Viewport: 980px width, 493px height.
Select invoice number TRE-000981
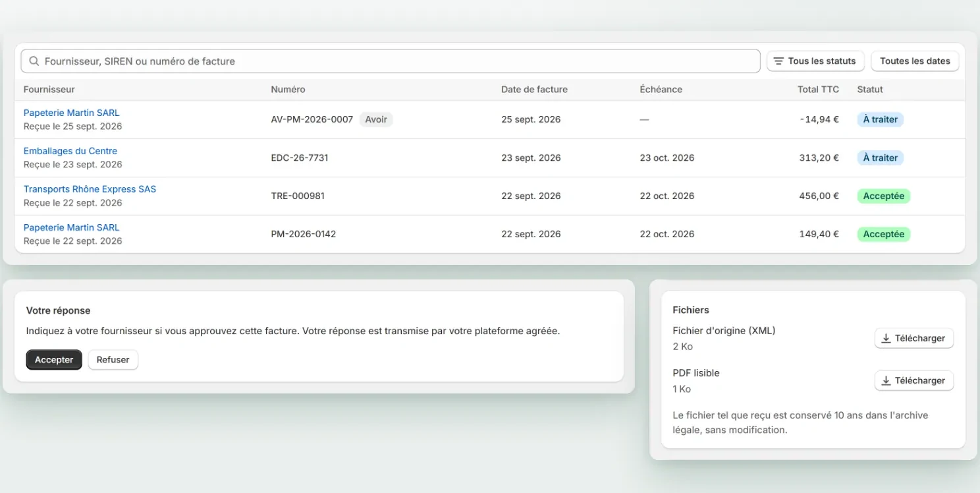click(298, 196)
